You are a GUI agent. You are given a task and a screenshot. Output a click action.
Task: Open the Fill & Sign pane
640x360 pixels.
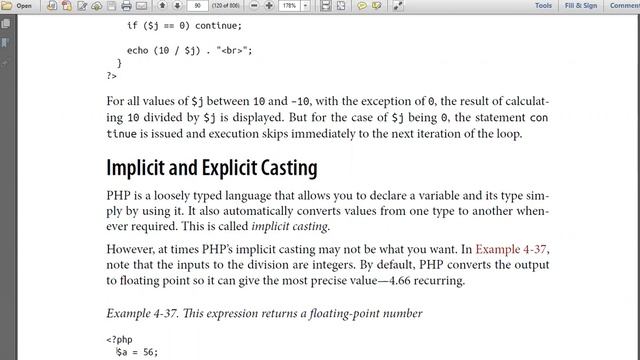click(580, 6)
